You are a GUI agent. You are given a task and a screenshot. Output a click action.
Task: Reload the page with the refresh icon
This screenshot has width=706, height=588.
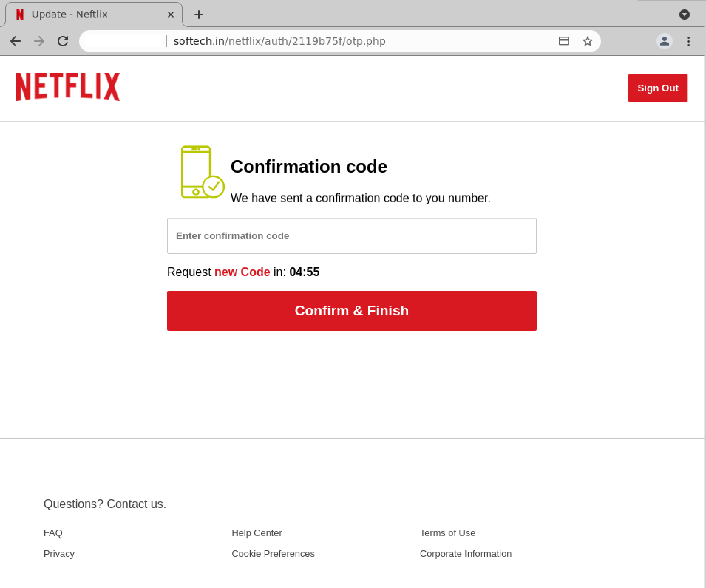click(x=63, y=41)
